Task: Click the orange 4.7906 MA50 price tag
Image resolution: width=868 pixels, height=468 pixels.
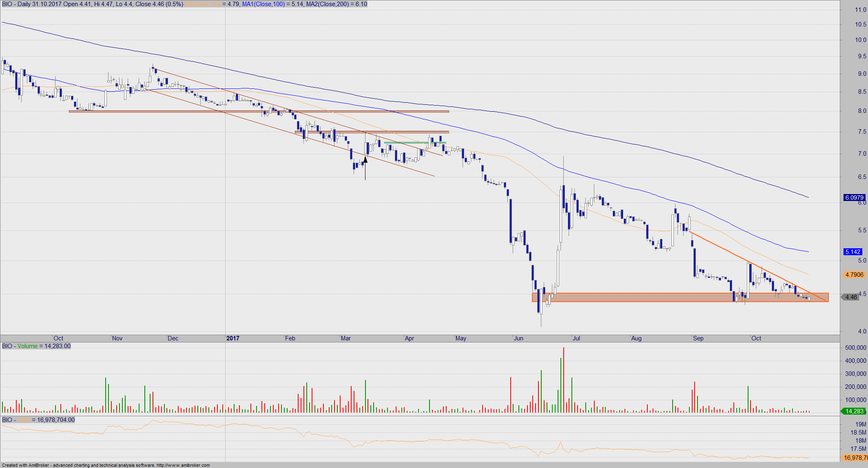Action: [854, 275]
